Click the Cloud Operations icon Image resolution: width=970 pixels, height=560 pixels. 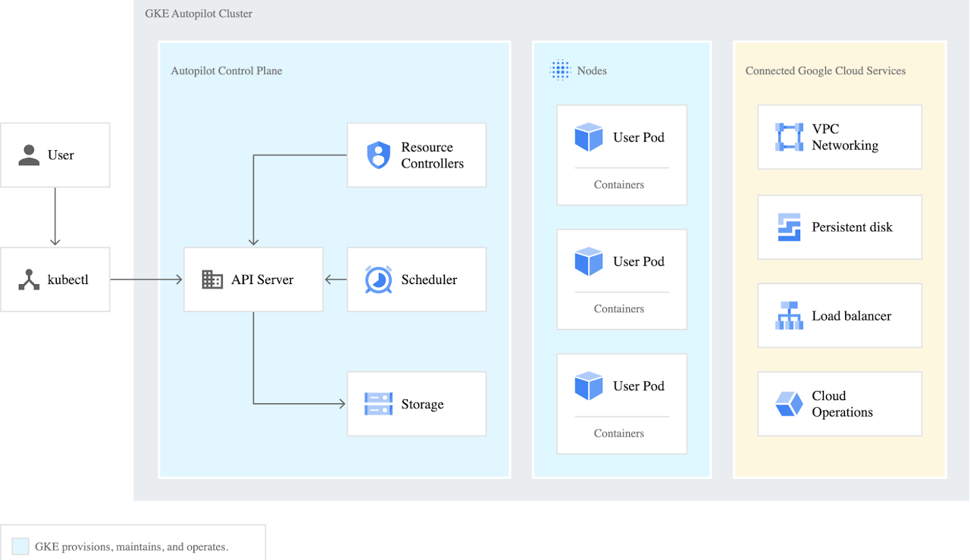tap(789, 404)
